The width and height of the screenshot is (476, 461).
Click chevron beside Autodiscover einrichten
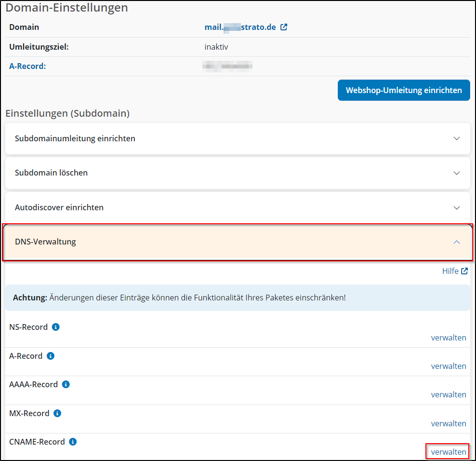[457, 207]
